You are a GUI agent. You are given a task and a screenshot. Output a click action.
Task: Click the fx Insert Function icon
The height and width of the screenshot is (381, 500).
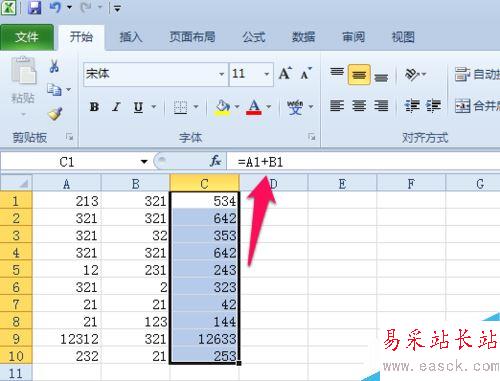(x=216, y=162)
